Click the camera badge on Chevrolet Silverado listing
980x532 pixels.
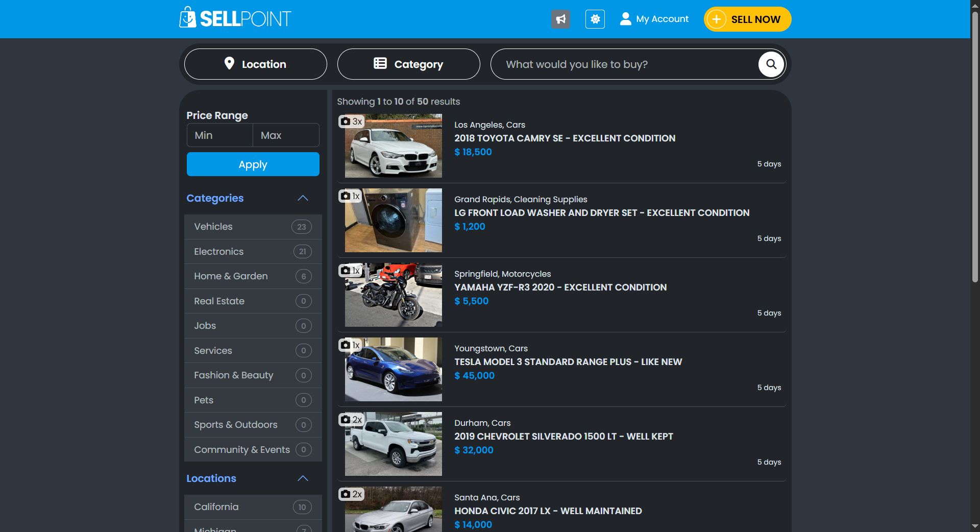pyautogui.click(x=351, y=420)
